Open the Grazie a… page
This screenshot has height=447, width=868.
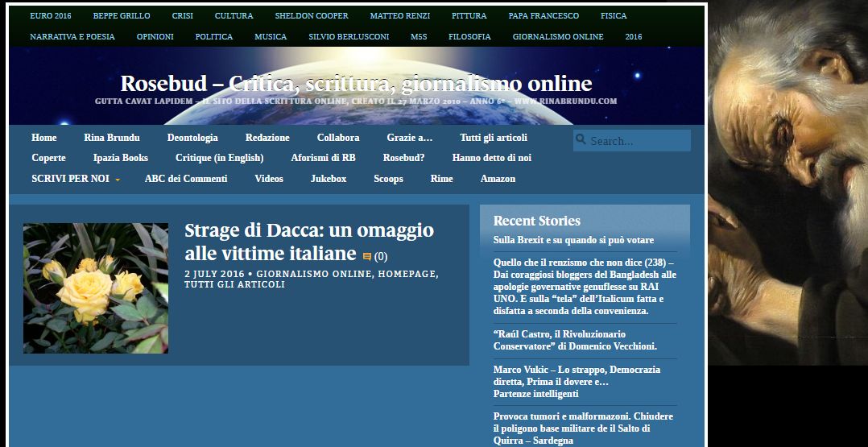[x=410, y=138]
